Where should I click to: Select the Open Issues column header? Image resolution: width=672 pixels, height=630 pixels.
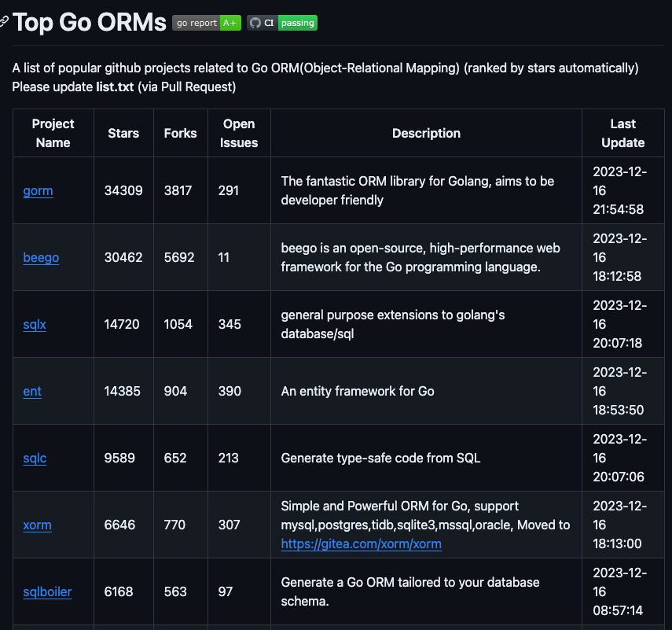239,133
